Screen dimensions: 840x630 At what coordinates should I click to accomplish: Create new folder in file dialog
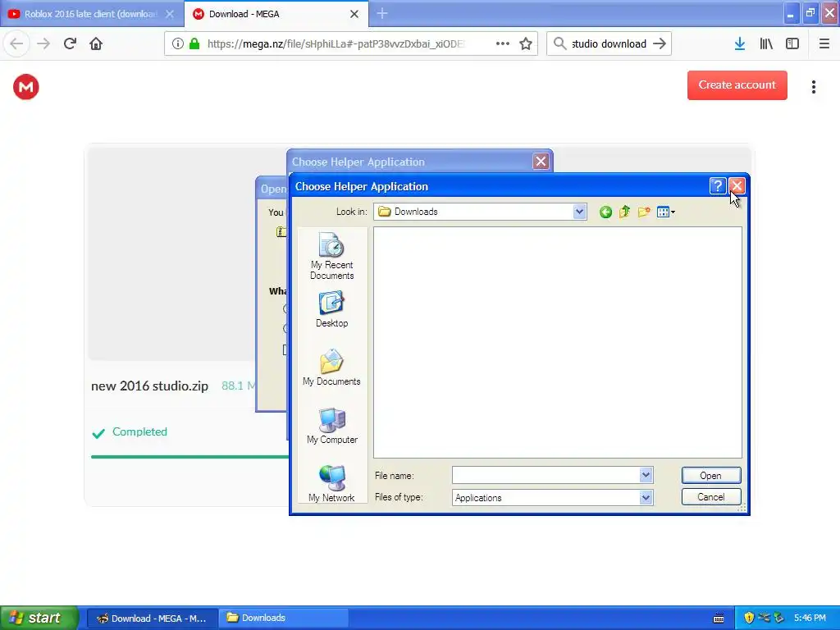[x=644, y=212]
